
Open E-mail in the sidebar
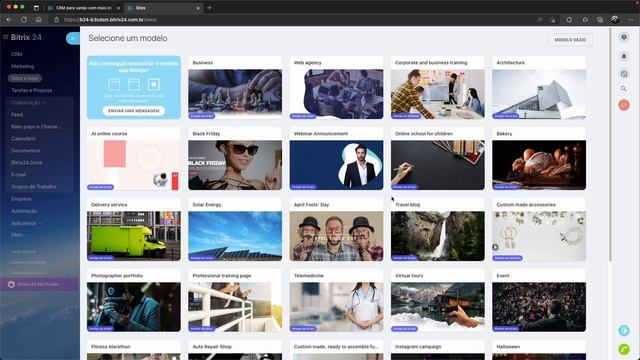18,174
